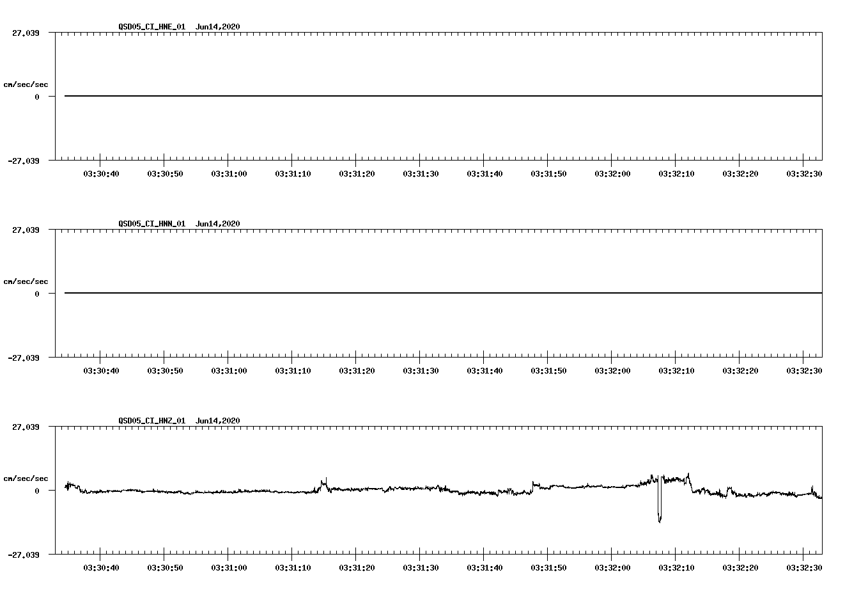The width and height of the screenshot is (868, 591).
Task: Select the 27.039 axis value on HNZ plot
Action: click(26, 427)
